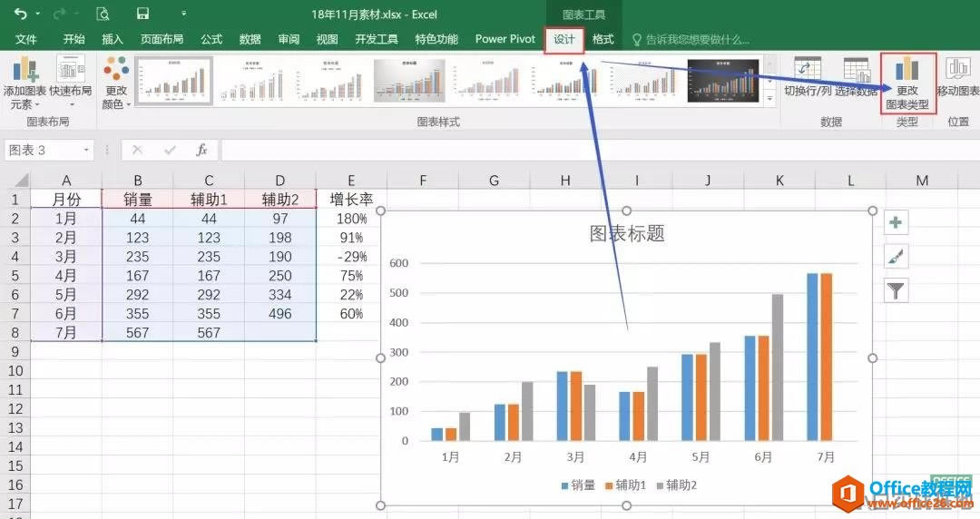This screenshot has height=519, width=980.
Task: Click cell A8 showing 7月
Action: 66,333
